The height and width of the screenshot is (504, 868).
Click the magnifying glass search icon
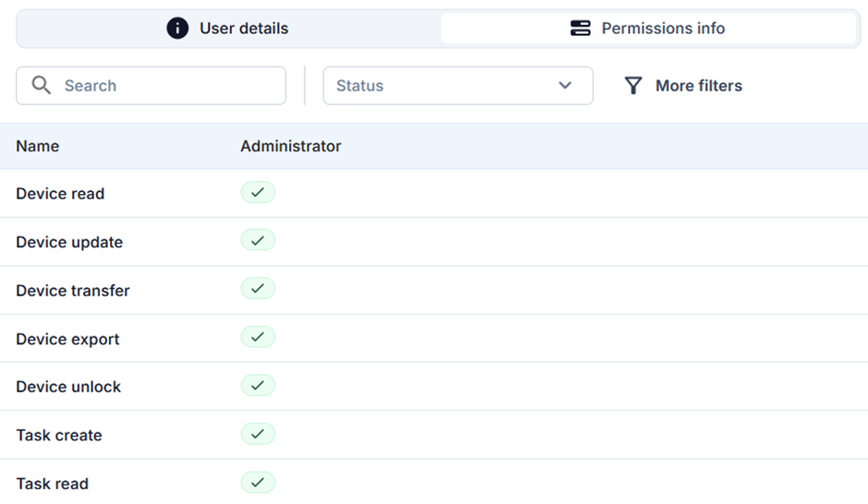click(42, 86)
